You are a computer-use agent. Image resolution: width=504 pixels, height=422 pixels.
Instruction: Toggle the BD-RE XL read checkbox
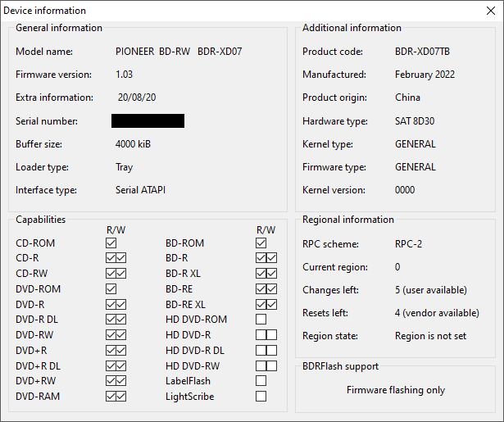point(261,304)
